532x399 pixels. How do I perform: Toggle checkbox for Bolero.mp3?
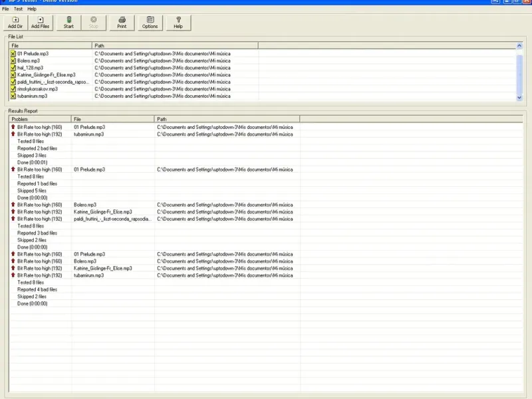(13, 61)
